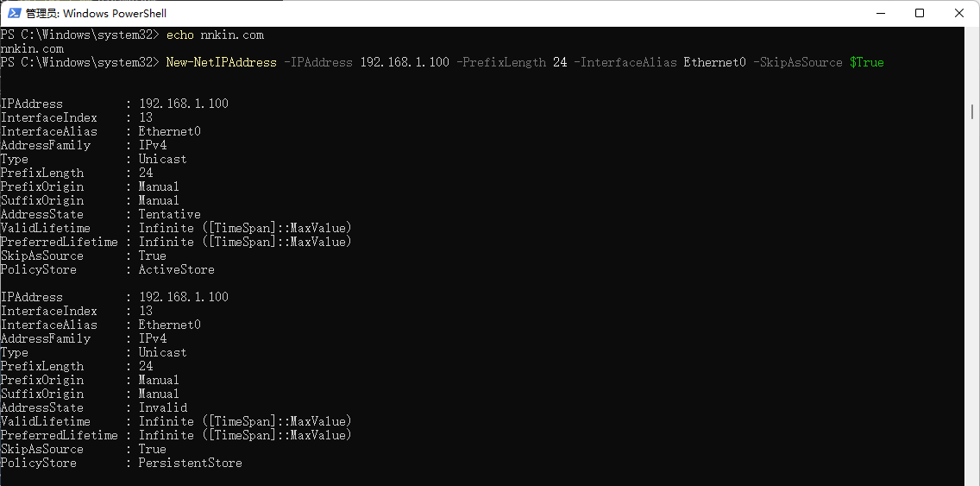This screenshot has width=980, height=486.
Task: Click the nnkin.com output line
Action: tap(32, 48)
